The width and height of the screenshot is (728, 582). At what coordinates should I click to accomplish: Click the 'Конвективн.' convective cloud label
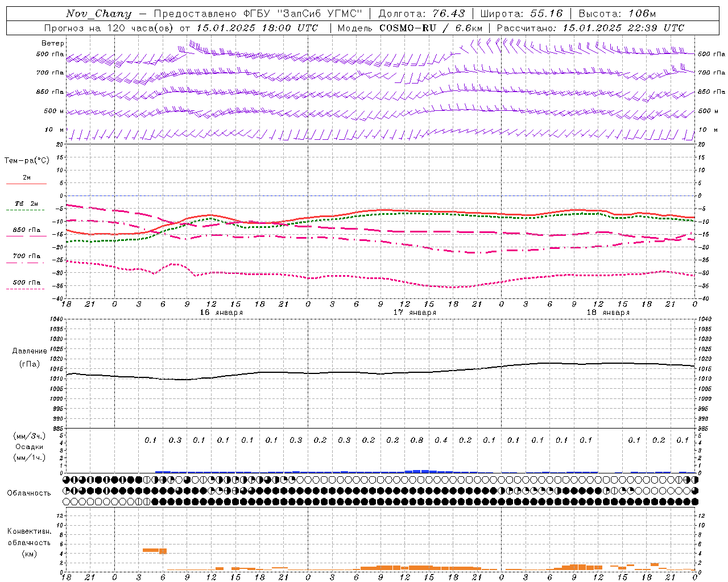click(x=29, y=531)
